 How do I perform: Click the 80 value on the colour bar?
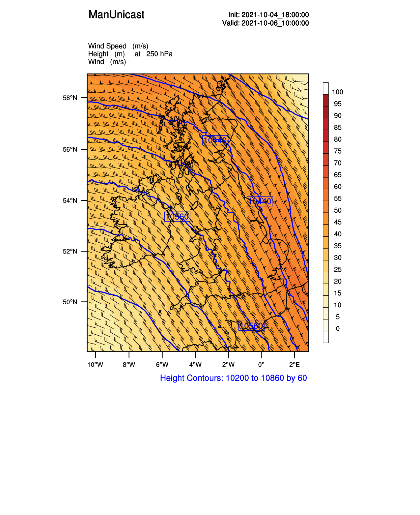coord(338,139)
